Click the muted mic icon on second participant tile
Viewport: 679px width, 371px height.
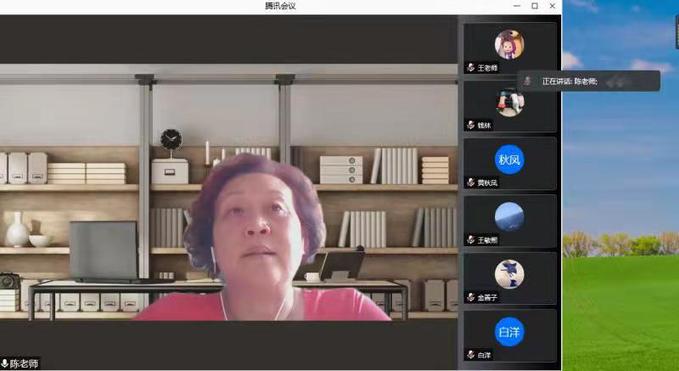point(471,125)
